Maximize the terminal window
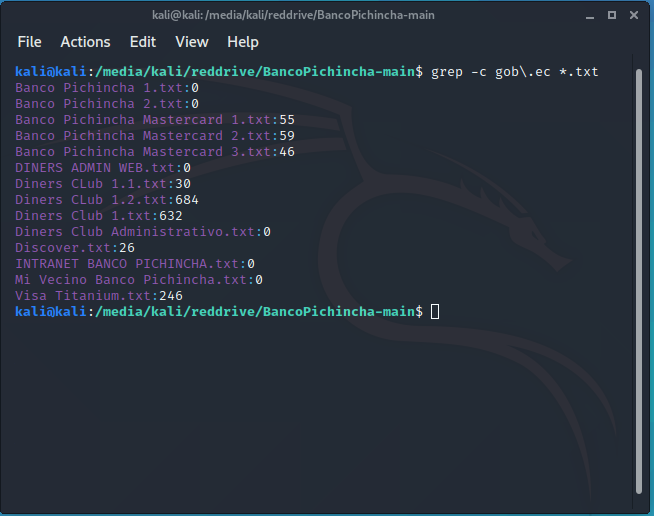Image resolution: width=654 pixels, height=516 pixels. 612,15
